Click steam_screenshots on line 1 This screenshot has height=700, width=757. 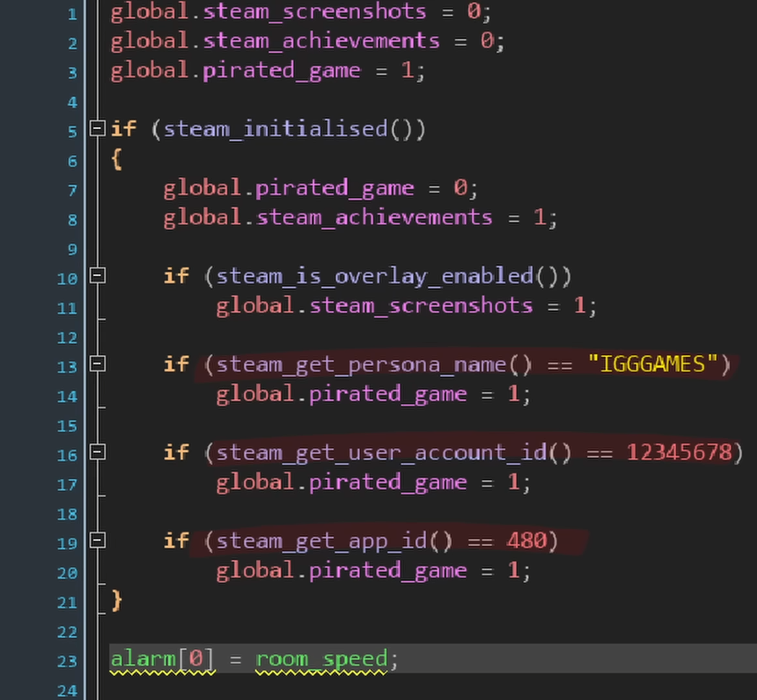coord(314,12)
